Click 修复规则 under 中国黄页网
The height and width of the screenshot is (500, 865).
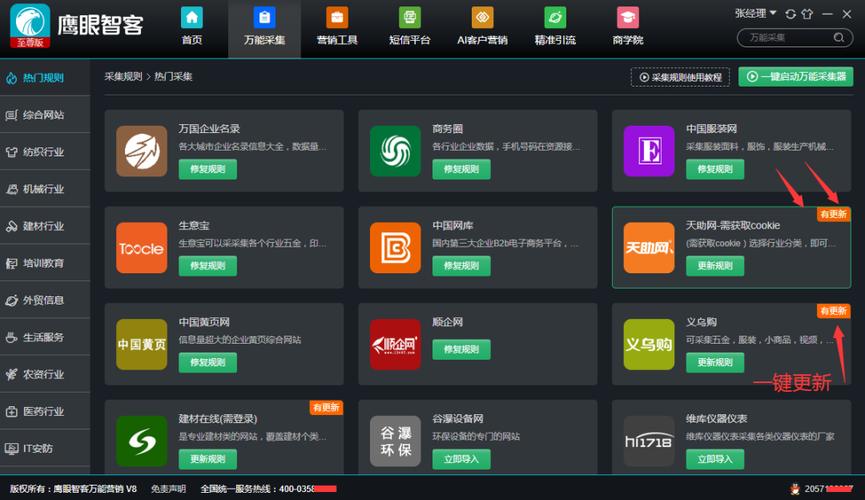pos(207,362)
